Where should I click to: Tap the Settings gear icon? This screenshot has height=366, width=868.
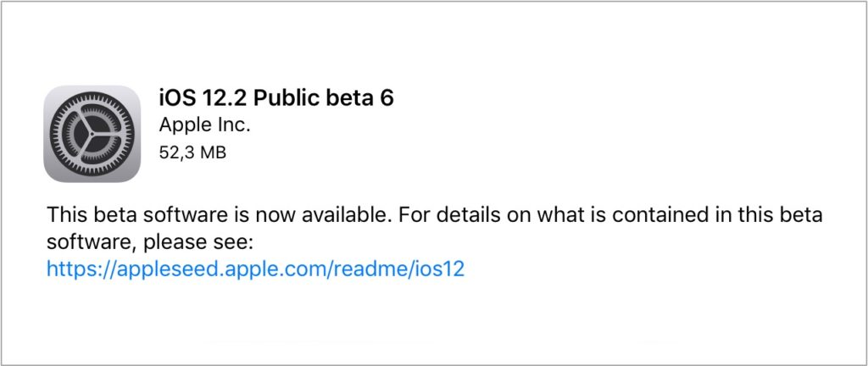(92, 133)
